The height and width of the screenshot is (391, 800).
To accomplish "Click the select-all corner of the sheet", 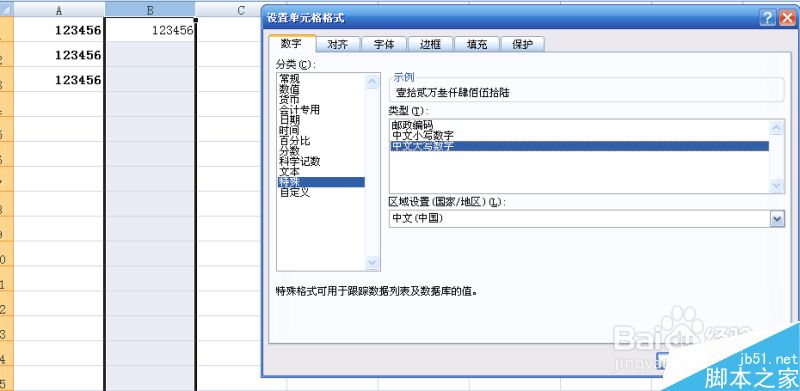I will point(6,9).
